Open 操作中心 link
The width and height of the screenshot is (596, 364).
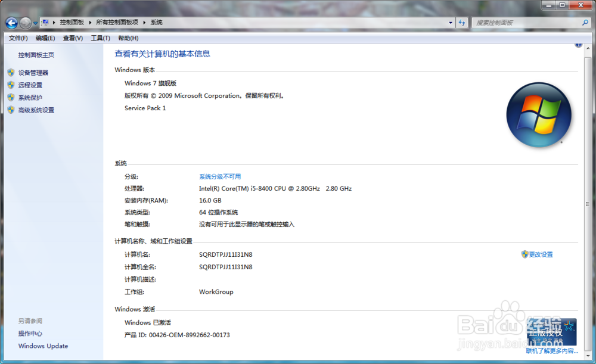pyautogui.click(x=30, y=333)
